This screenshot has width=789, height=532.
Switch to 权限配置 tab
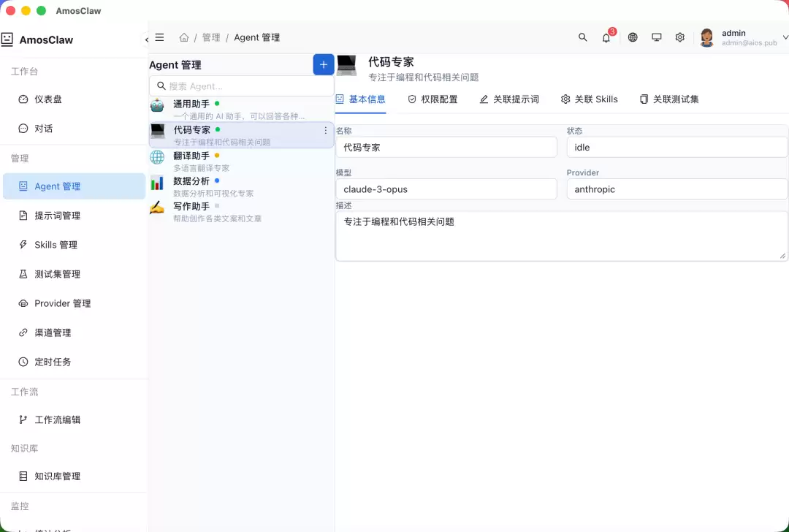pos(432,99)
